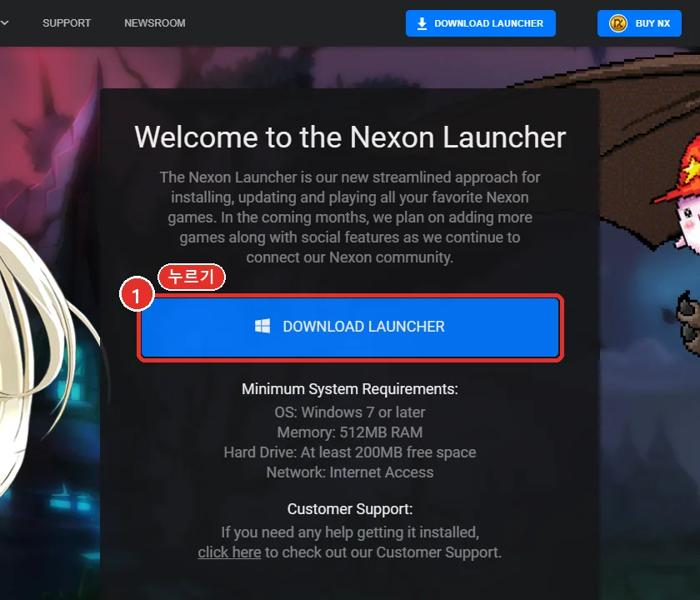Click the NX coin icon

pos(618,23)
